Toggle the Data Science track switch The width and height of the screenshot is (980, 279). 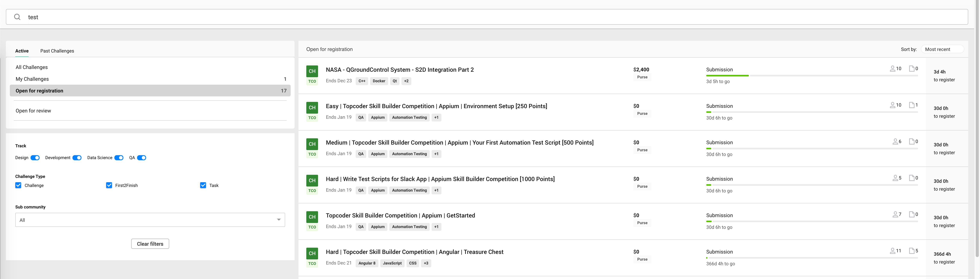pyautogui.click(x=119, y=158)
